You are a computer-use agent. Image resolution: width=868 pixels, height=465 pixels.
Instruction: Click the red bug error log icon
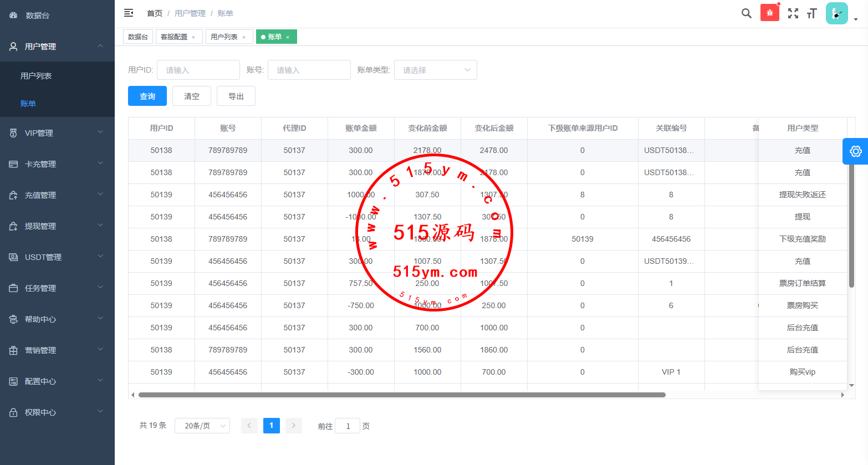tap(769, 13)
